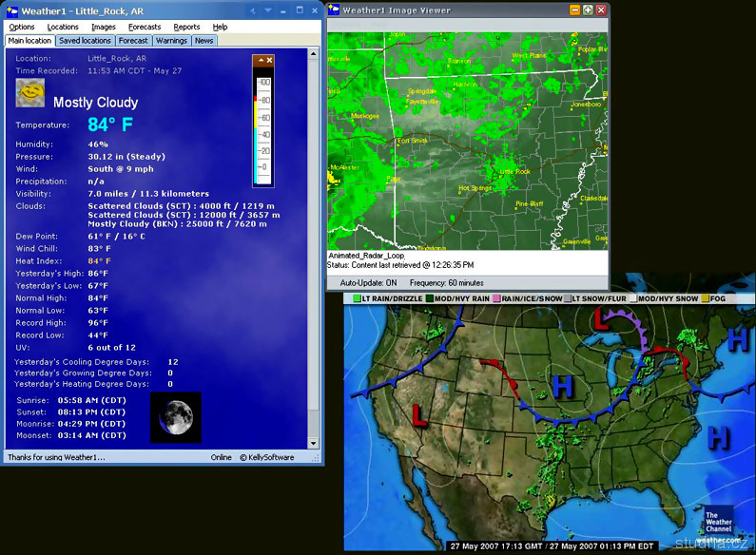Click the Image Viewer title bar icon
Viewport: 756px width, 555px height.
(x=334, y=10)
